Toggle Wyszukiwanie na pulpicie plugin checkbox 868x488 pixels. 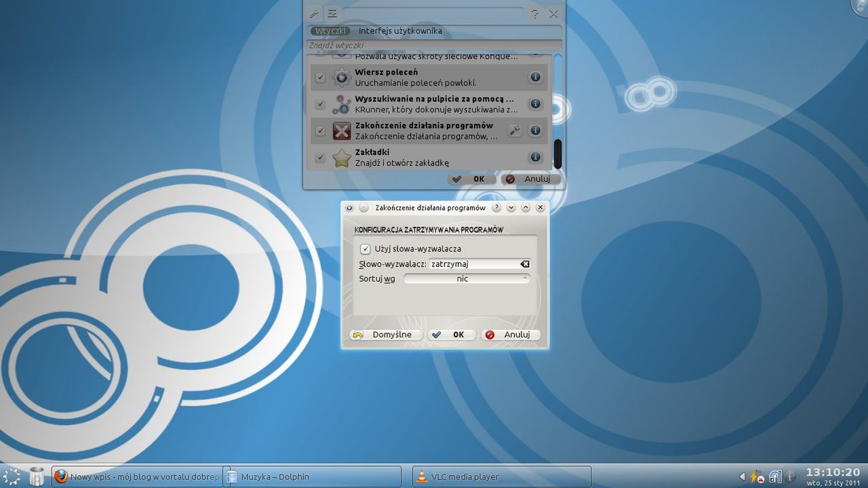pos(321,104)
